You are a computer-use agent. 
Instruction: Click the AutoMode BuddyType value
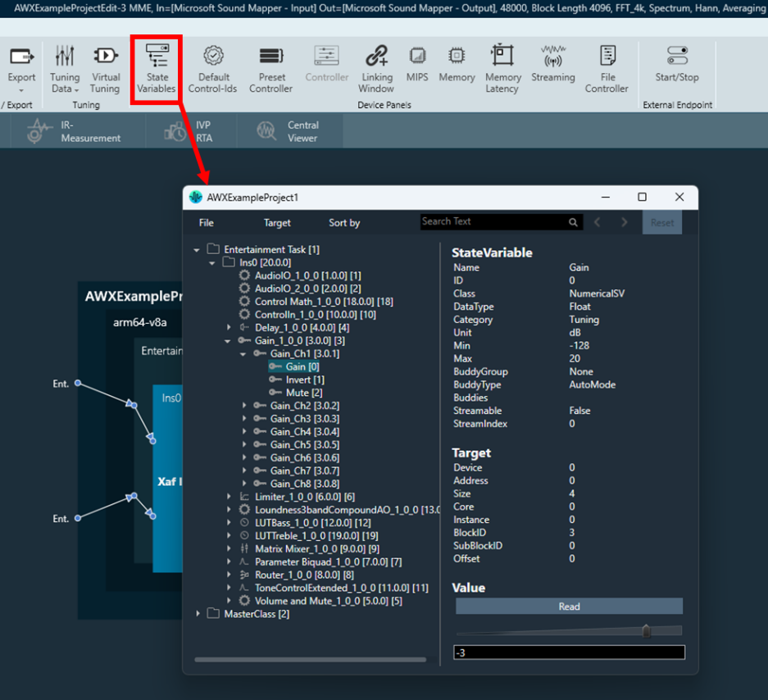coord(592,384)
